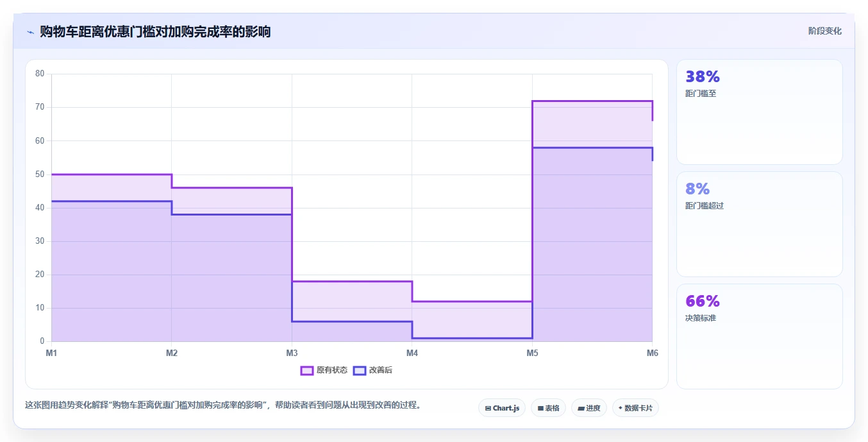Toggle the 原有状态 legend swatch

[x=307, y=370]
